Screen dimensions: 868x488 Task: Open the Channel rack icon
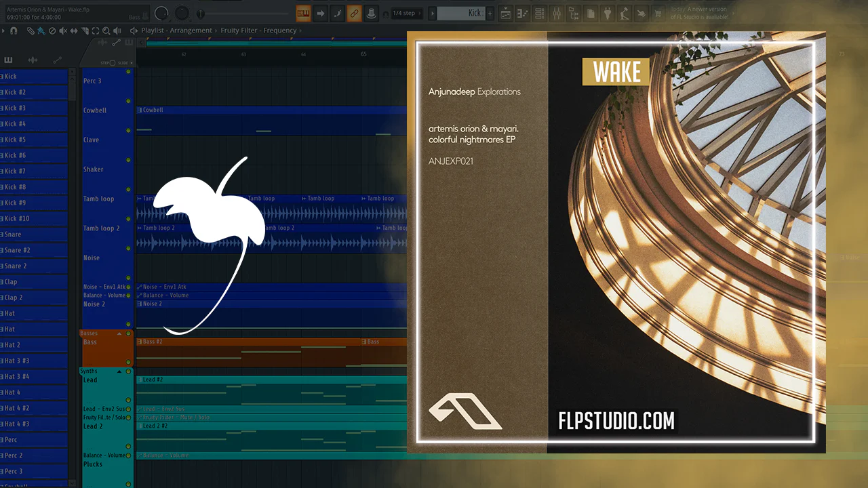coord(539,13)
